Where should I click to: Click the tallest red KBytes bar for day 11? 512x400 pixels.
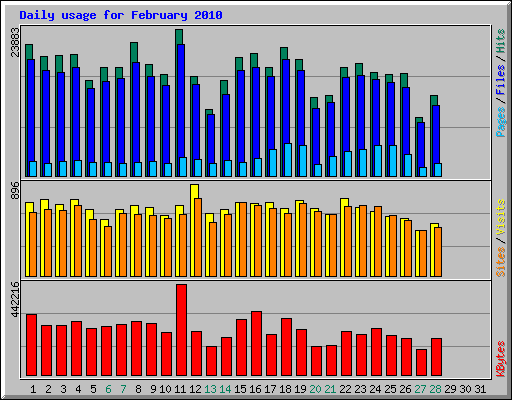(181, 330)
